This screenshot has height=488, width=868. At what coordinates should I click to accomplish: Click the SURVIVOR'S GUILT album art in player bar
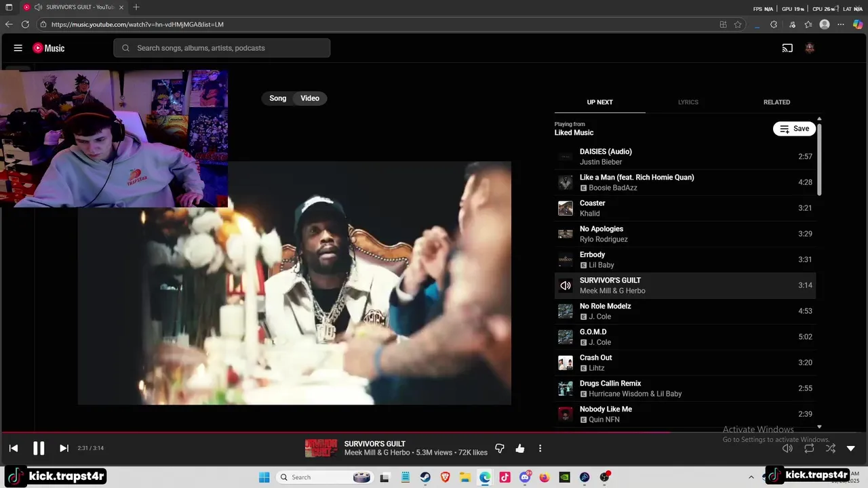click(x=321, y=448)
